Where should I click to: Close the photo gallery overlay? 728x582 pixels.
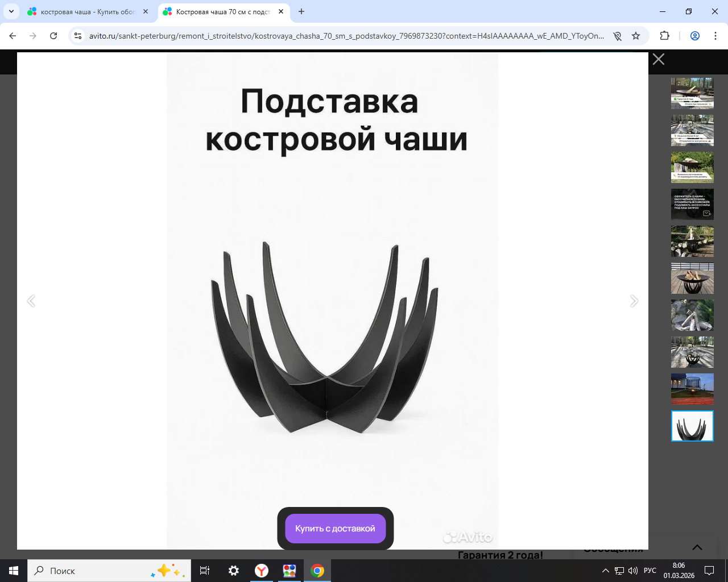[658, 59]
